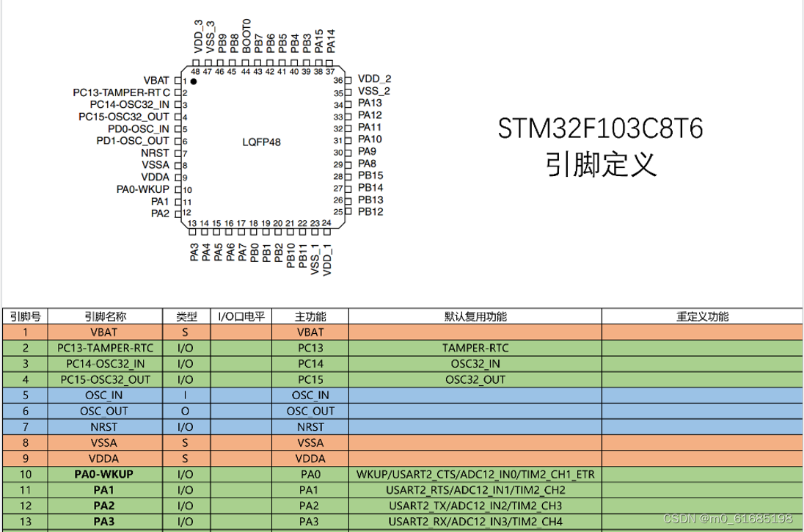Click the VDD_3 label atop the chip

pos(199,37)
